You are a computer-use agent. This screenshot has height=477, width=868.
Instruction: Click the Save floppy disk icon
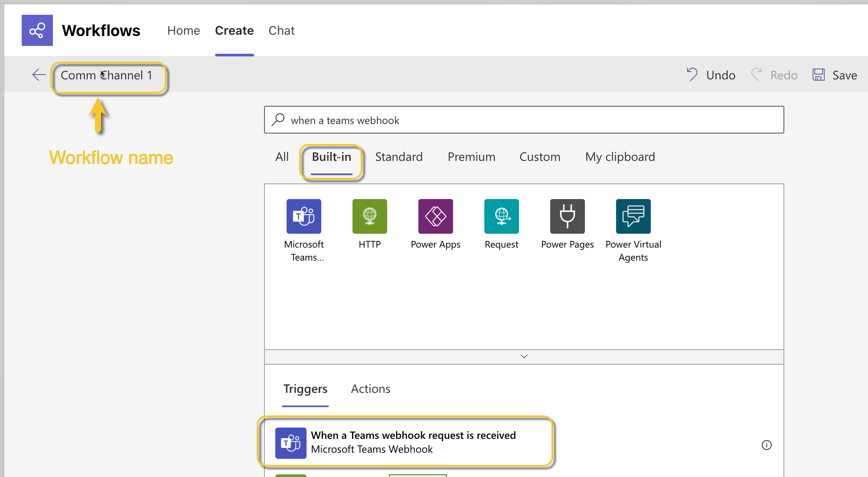coord(819,75)
